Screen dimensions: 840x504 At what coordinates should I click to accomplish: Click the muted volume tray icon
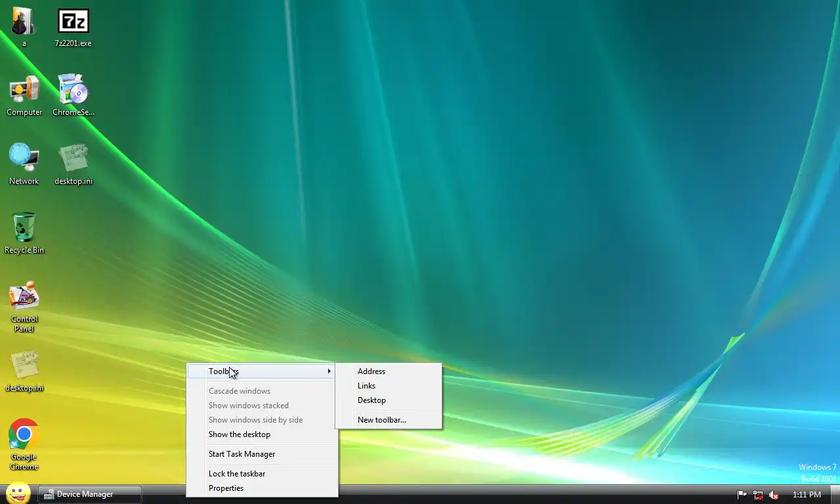coord(774,495)
